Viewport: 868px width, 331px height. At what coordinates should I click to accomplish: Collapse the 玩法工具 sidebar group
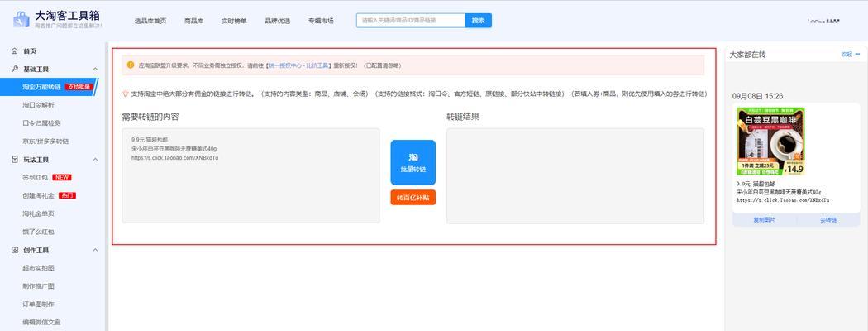click(x=95, y=160)
